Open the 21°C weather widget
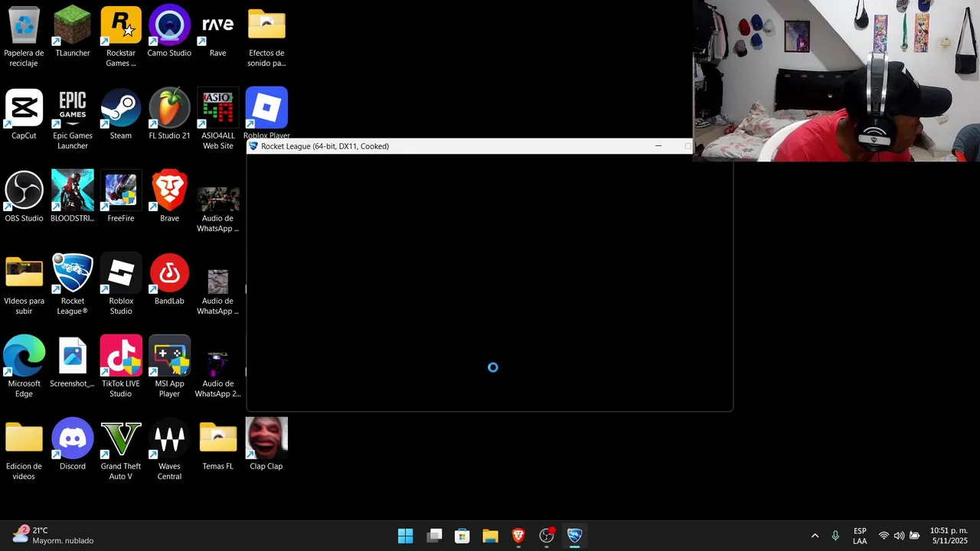This screenshot has height=551, width=980. (53, 536)
